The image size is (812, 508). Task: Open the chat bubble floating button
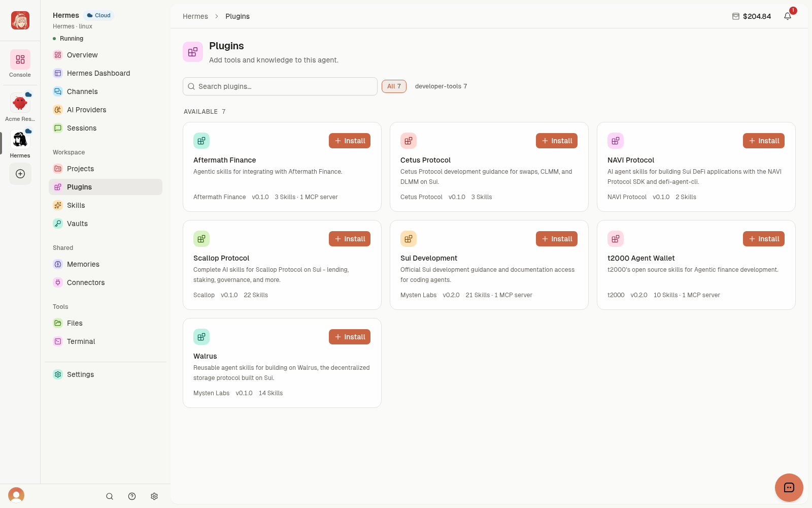[x=789, y=488]
